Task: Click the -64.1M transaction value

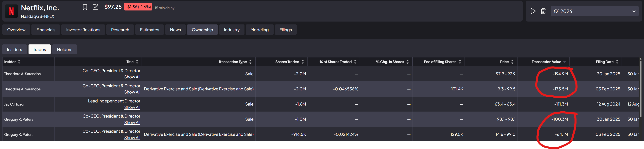Action: coord(561,134)
